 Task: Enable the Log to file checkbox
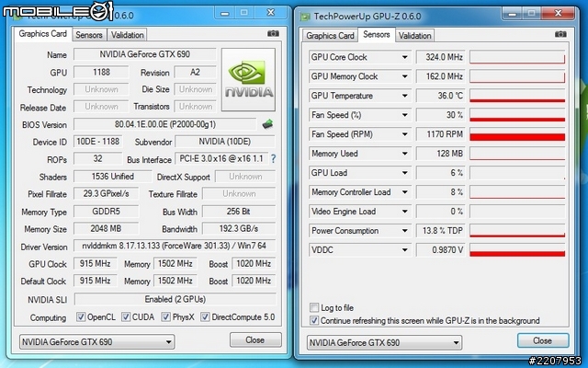coord(314,307)
